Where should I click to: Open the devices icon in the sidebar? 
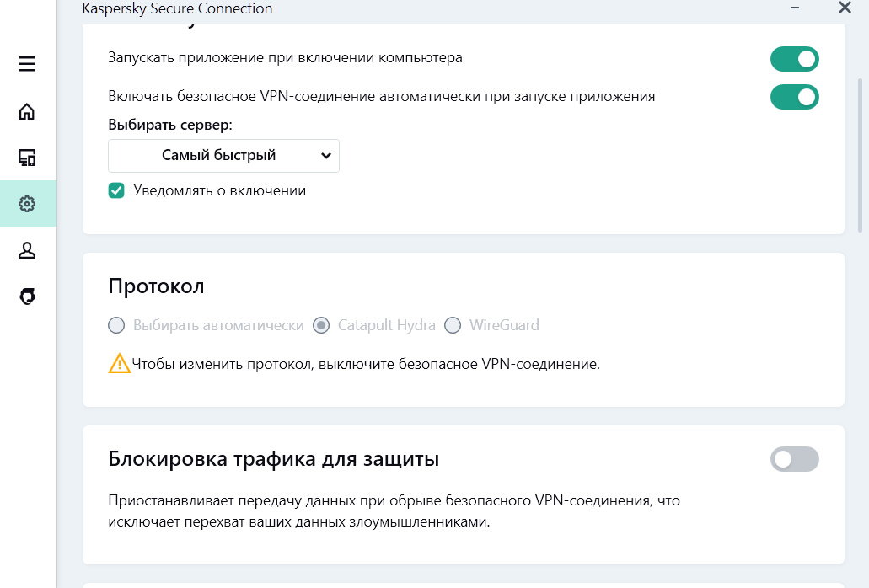click(27, 158)
